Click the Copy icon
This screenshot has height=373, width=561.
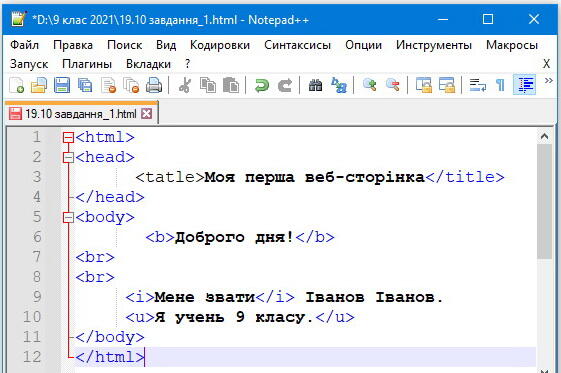coord(208,85)
